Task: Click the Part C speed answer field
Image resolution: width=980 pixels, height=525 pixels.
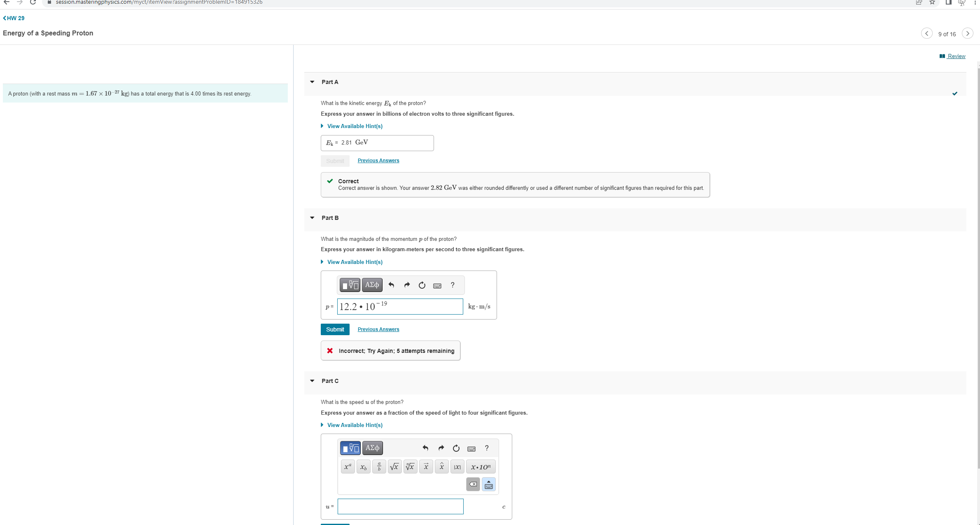Action: [400, 506]
